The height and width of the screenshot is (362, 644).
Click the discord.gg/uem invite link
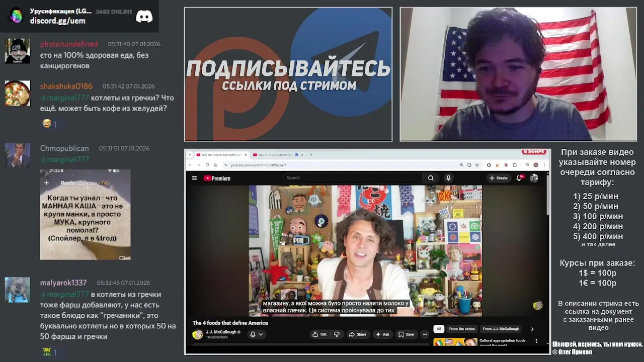(57, 21)
